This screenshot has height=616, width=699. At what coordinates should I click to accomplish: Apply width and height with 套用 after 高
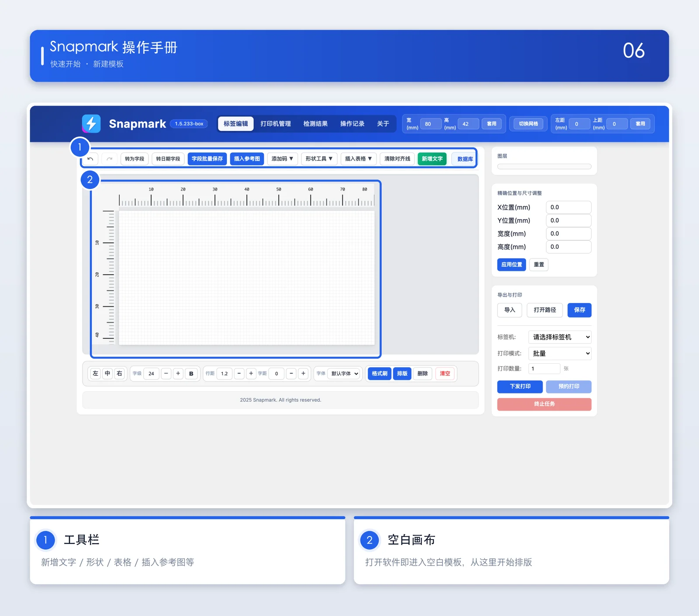[x=491, y=124]
